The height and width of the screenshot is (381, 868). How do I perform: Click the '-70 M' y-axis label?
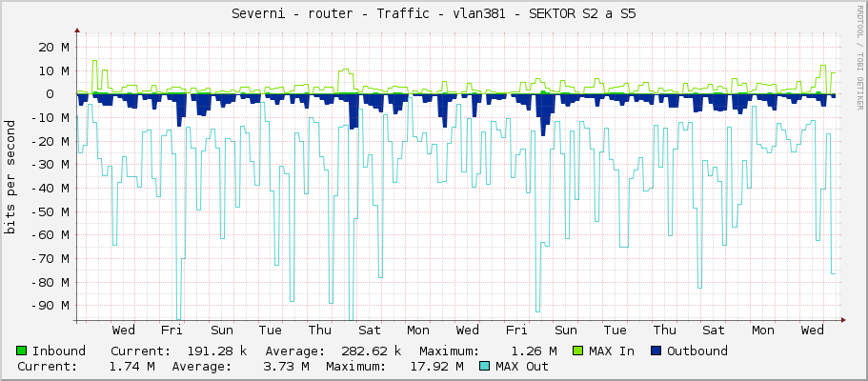[50, 259]
